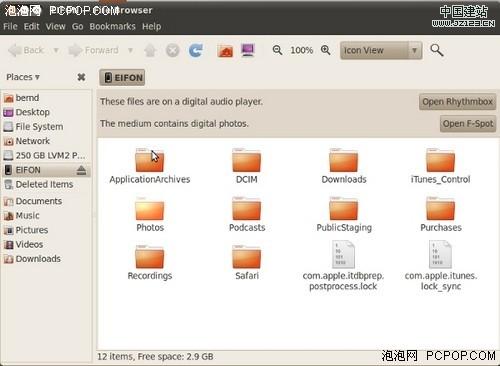Select the iTunes_Control folder
Image resolution: width=500 pixels, height=366 pixels.
tap(441, 166)
